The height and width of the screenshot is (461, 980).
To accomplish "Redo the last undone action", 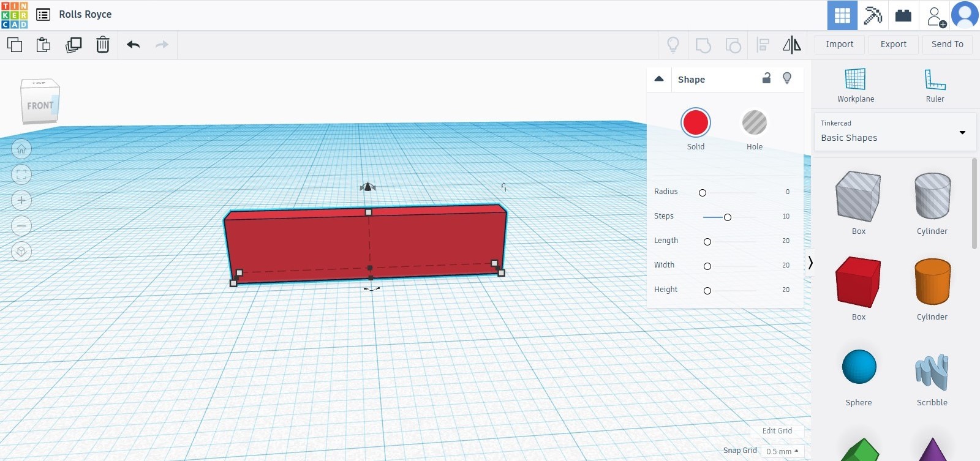I will coord(162,45).
